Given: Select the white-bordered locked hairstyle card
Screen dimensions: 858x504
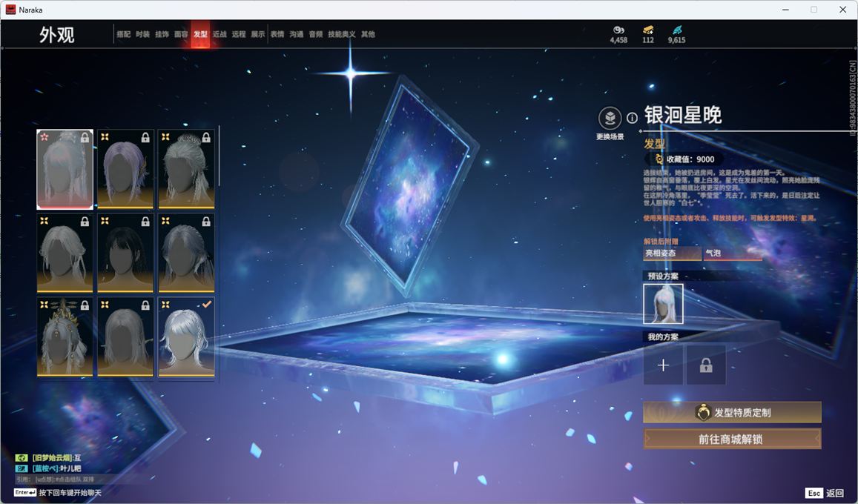Looking at the screenshot, I should tap(65, 170).
